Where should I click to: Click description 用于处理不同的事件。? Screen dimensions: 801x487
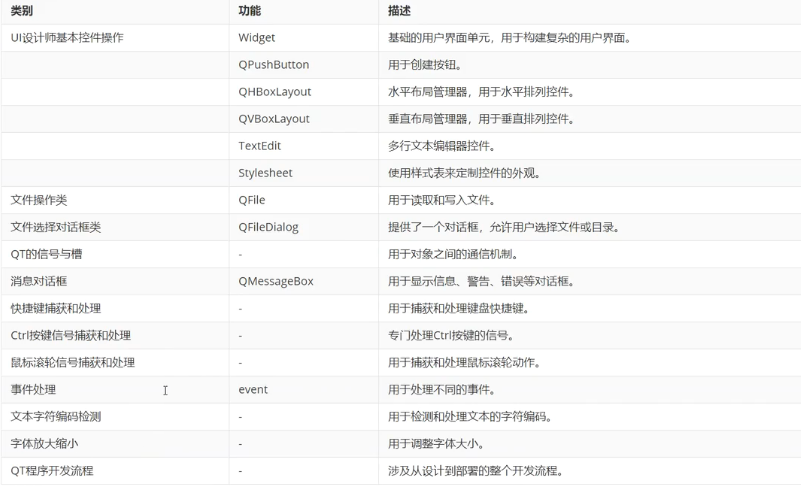442,390
